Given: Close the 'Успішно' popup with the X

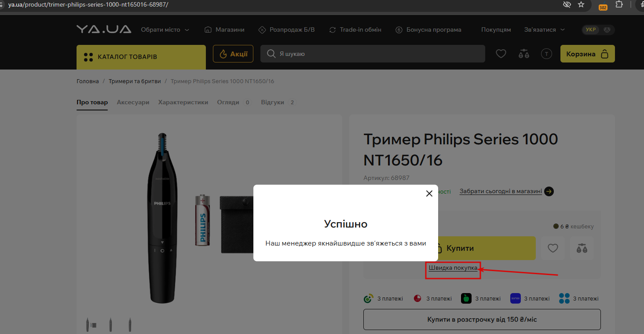Looking at the screenshot, I should (429, 194).
